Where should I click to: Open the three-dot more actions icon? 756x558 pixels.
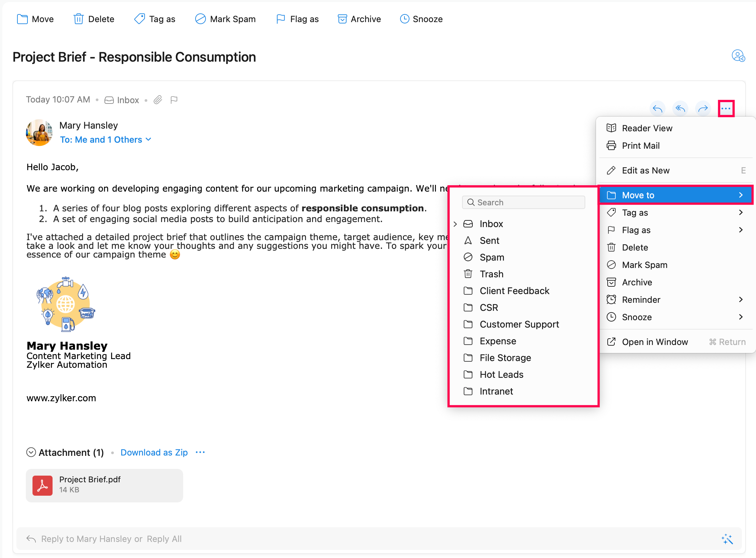726,109
